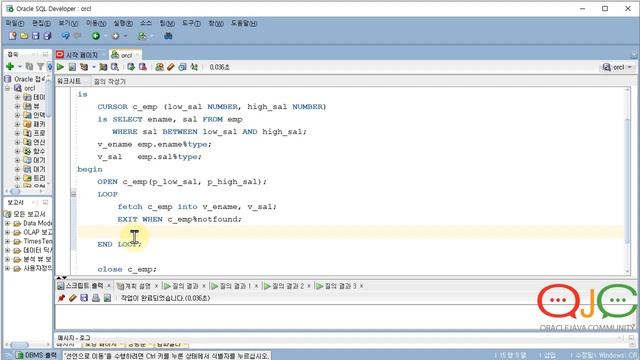Screen dimensions: 640x360
Task: Click the SQL worksheet connection icon in the main toolbar
Action: 142,36
